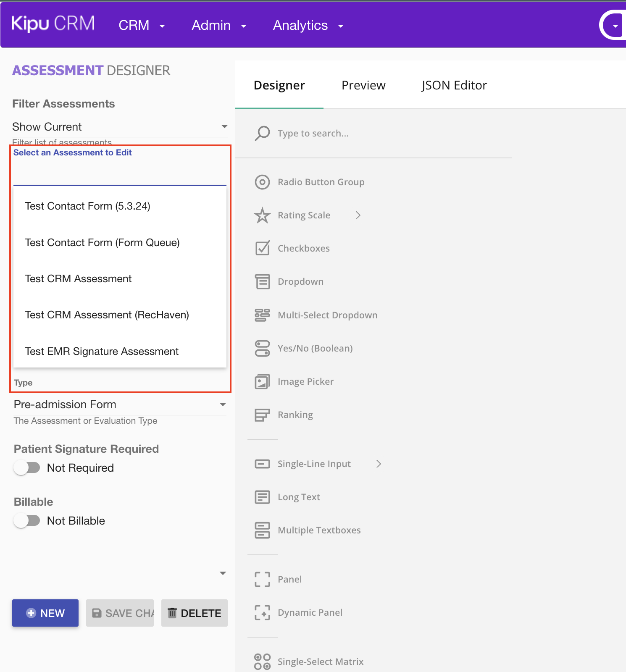Open the Pre-admission Form type dropdown

pos(120,404)
